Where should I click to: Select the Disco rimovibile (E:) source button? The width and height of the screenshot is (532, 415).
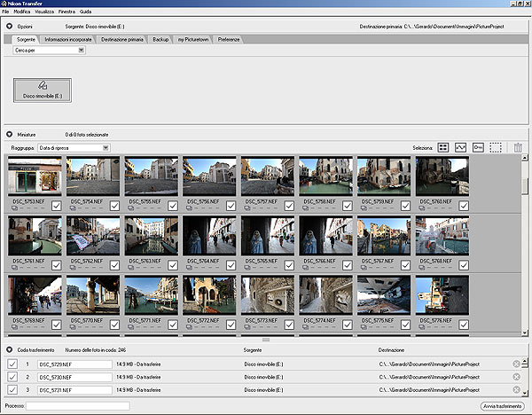point(43,90)
